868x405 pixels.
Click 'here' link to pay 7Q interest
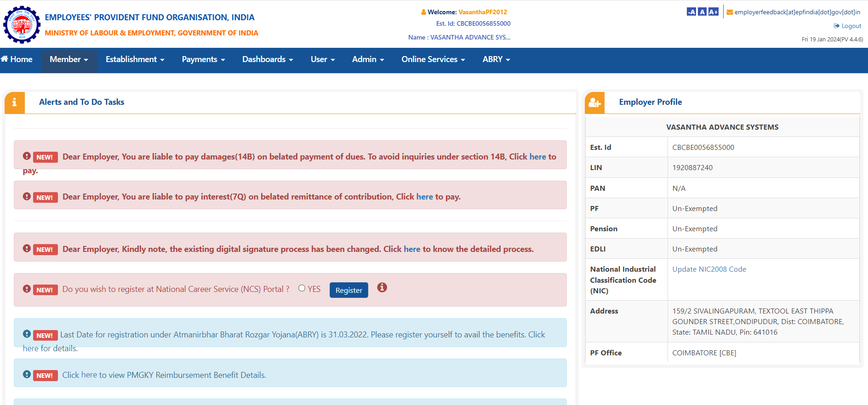[x=424, y=197]
